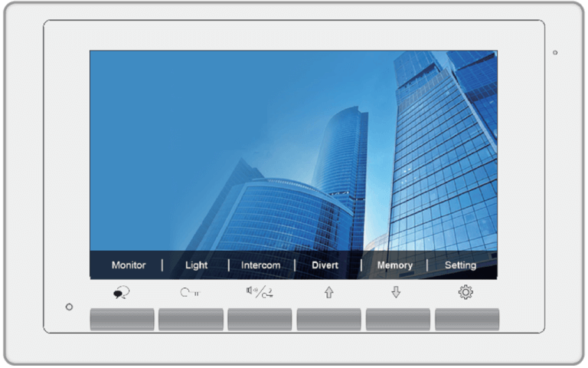The image size is (588, 368).
Task: Open the Intercom menu item
Action: pyautogui.click(x=260, y=265)
